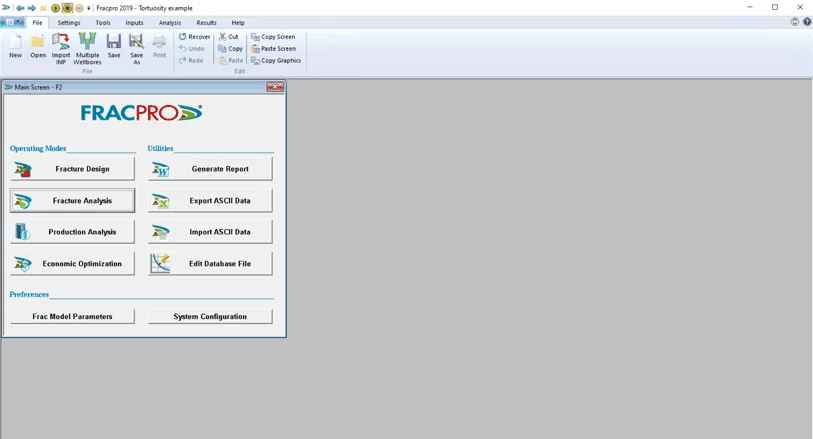Click Import ASCII Data

tap(210, 232)
